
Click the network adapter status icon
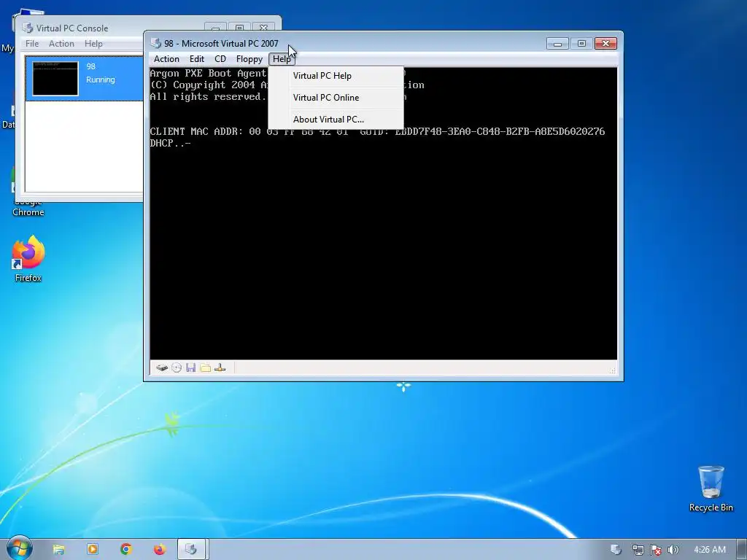(220, 367)
